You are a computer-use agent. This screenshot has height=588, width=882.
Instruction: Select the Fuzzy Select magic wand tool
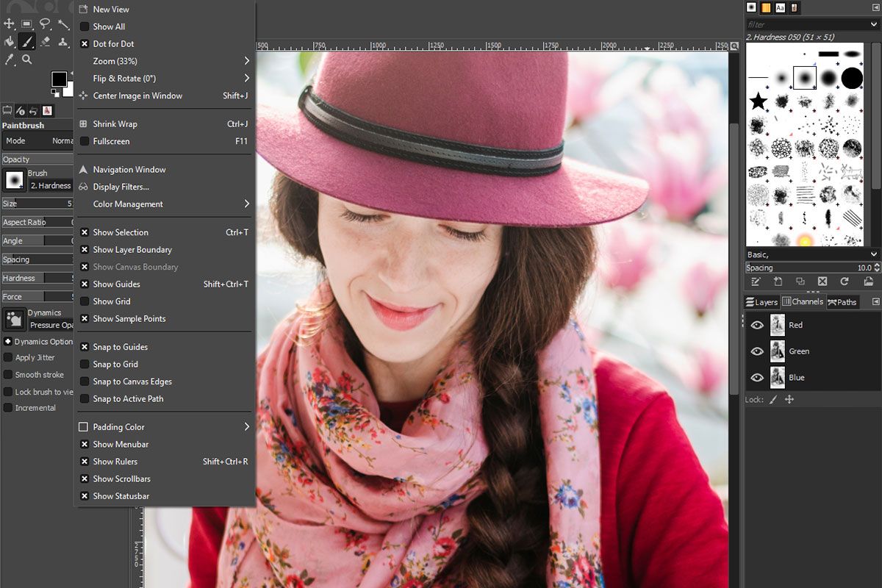click(x=63, y=24)
